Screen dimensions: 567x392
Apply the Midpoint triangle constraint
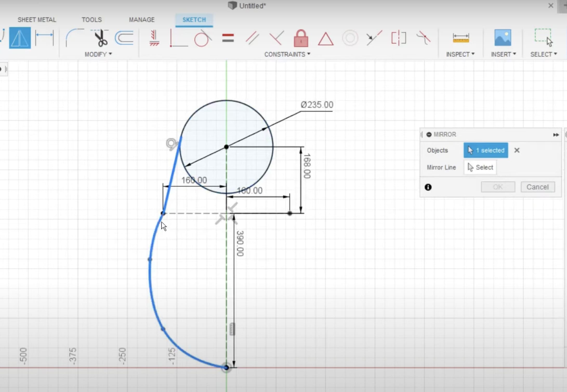coord(326,39)
